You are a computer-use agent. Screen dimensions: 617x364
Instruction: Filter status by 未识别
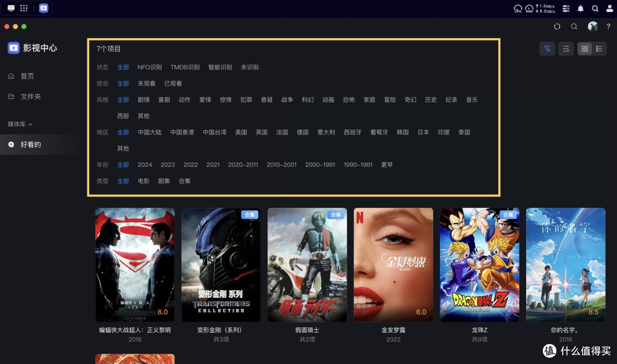coord(250,67)
